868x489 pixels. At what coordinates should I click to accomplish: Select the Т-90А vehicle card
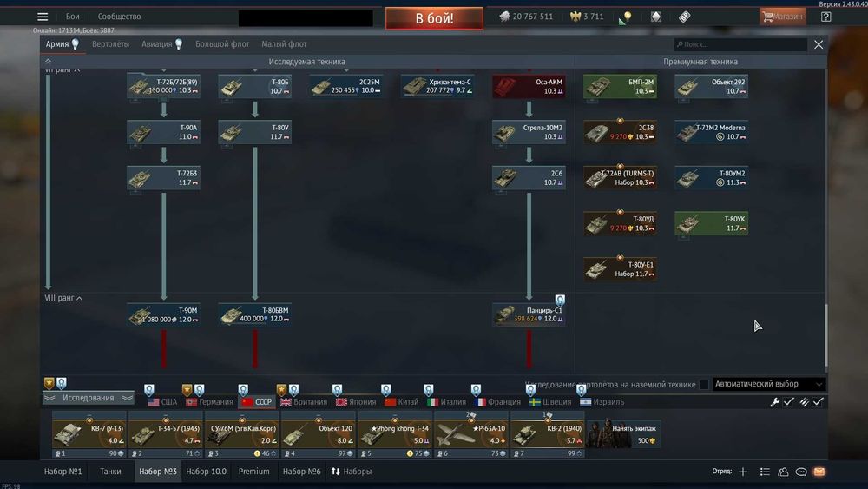[163, 132]
